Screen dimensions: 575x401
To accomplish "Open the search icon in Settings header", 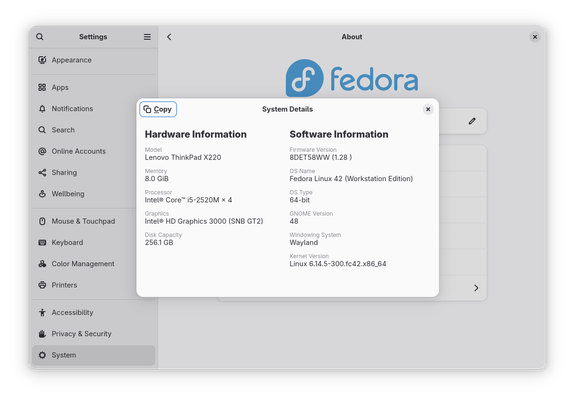I will click(x=40, y=37).
